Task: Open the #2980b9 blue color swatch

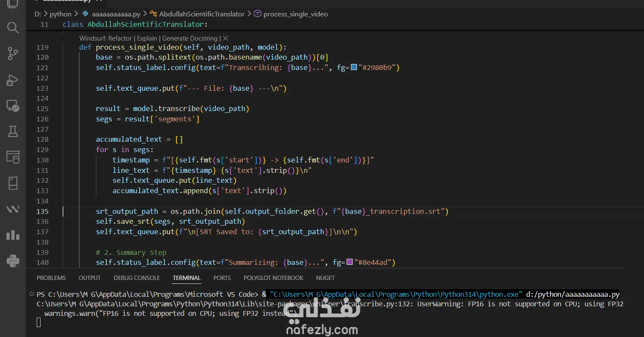Action: [354, 67]
